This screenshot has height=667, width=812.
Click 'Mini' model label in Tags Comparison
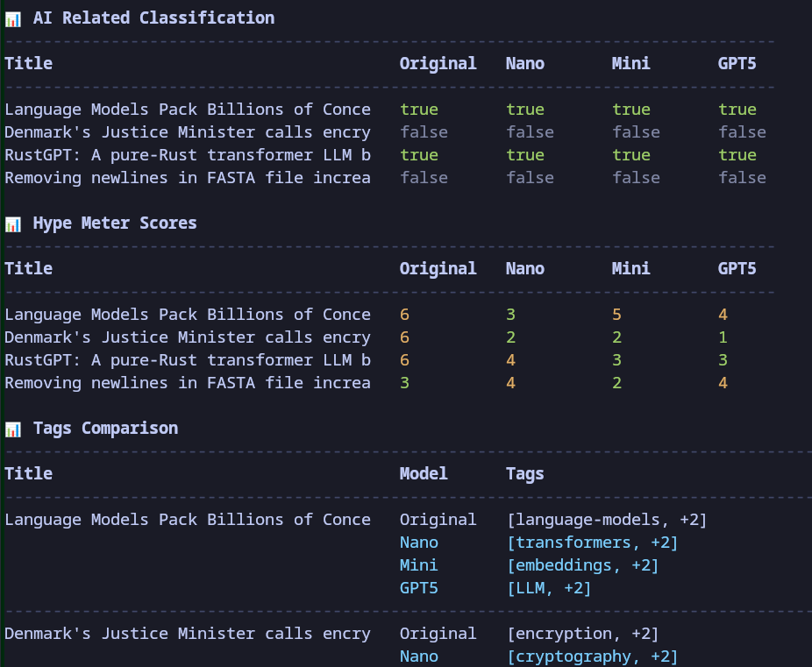pos(418,565)
